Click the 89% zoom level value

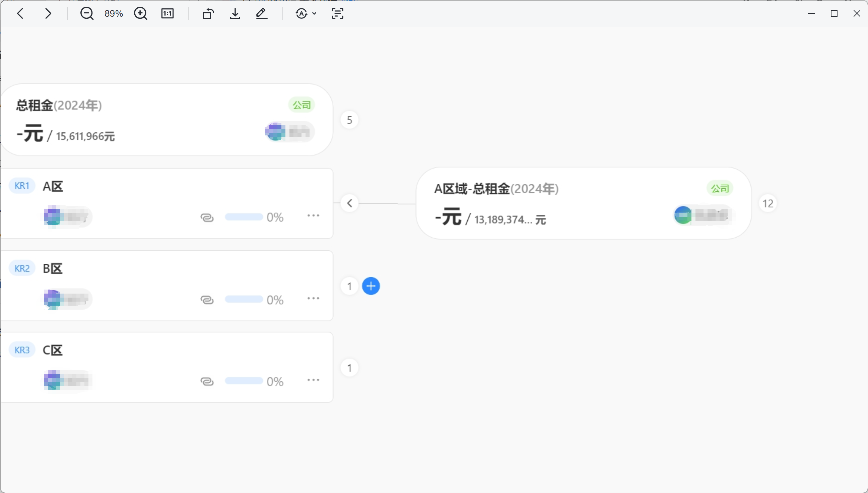[x=114, y=13]
